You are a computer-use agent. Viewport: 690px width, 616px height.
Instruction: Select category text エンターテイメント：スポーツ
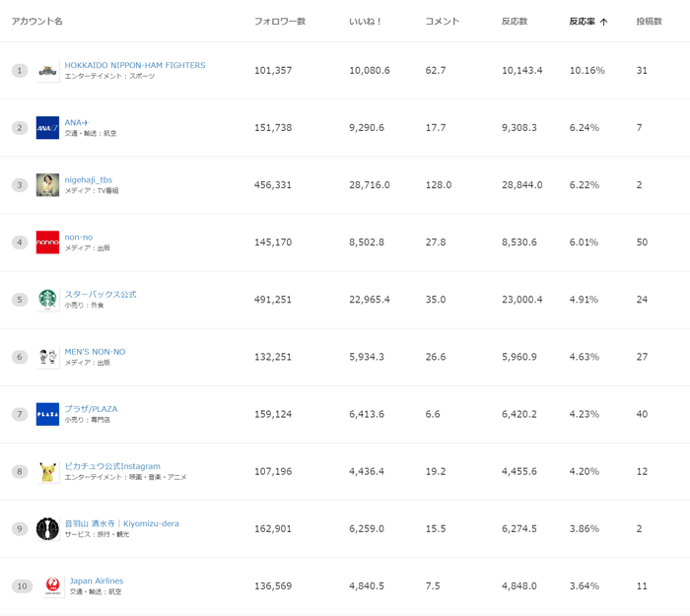[109, 76]
